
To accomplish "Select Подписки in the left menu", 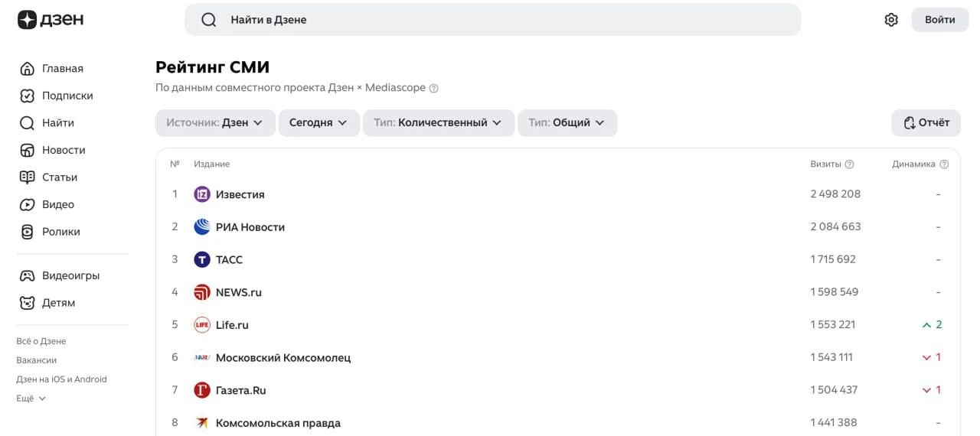I will [67, 96].
